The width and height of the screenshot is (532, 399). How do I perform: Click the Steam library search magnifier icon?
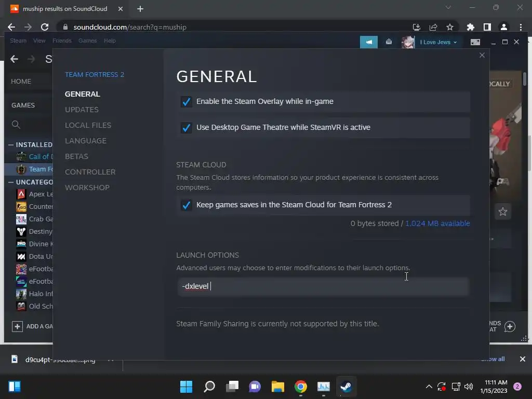pyautogui.click(x=16, y=125)
